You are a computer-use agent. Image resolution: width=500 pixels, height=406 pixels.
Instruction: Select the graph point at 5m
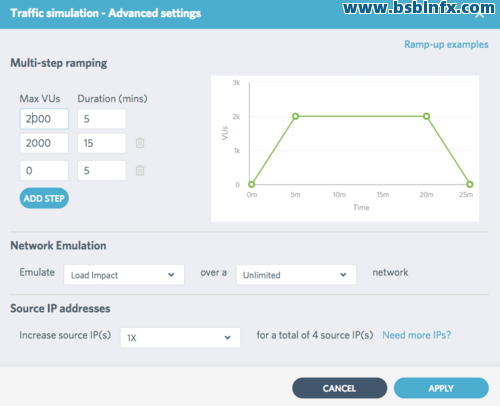(x=295, y=116)
